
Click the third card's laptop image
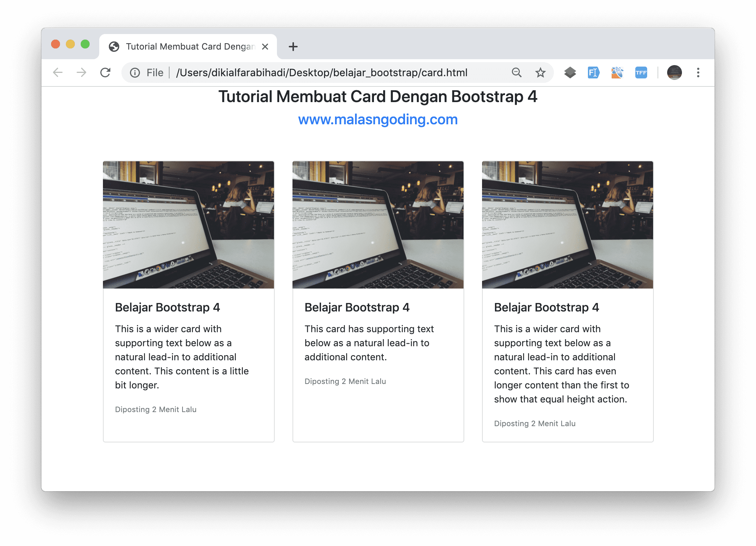click(568, 225)
